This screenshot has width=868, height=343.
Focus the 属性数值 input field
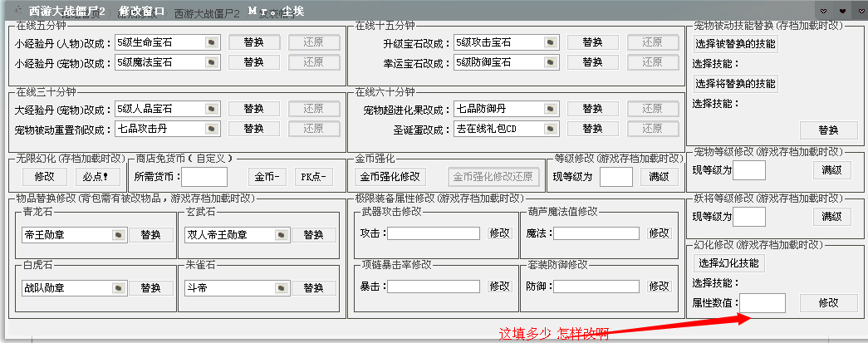763,303
